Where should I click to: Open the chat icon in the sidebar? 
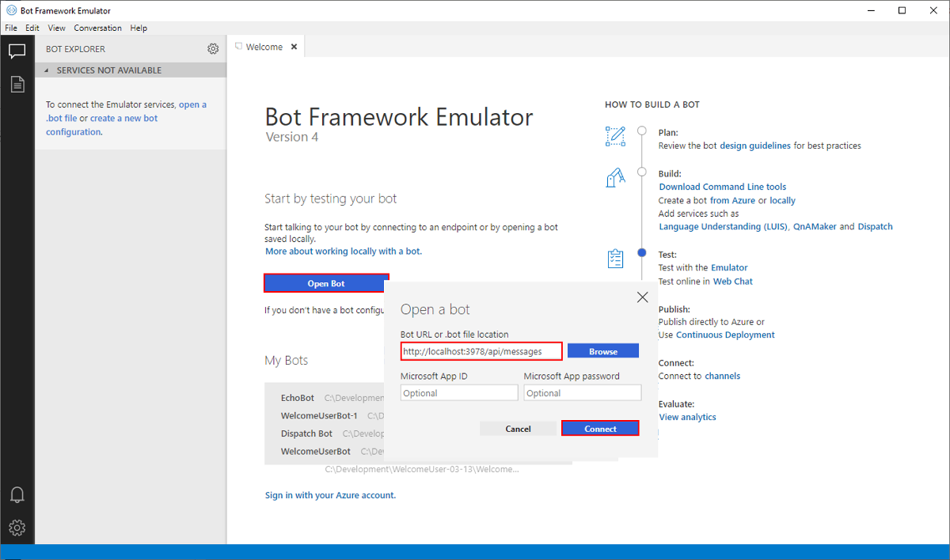pyautogui.click(x=17, y=51)
